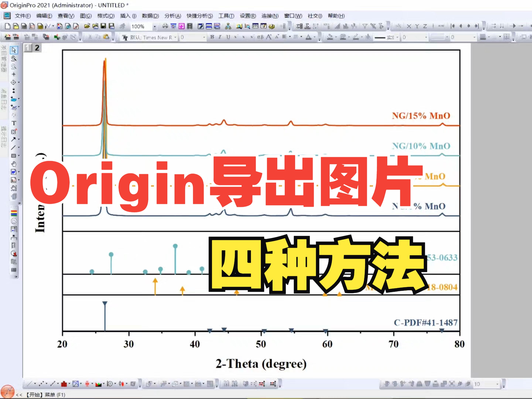Click the Paste clipboard icon
The height and width of the screenshot is (399, 532).
(x=106, y=37)
